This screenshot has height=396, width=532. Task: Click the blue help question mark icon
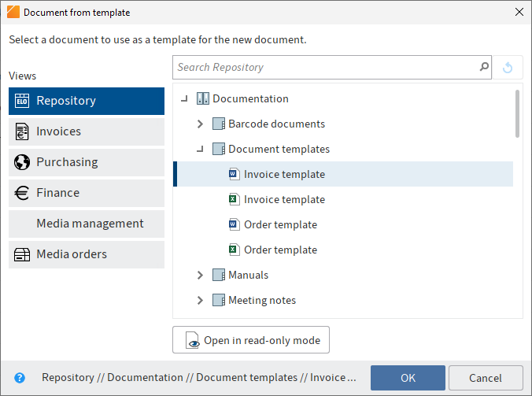20,378
